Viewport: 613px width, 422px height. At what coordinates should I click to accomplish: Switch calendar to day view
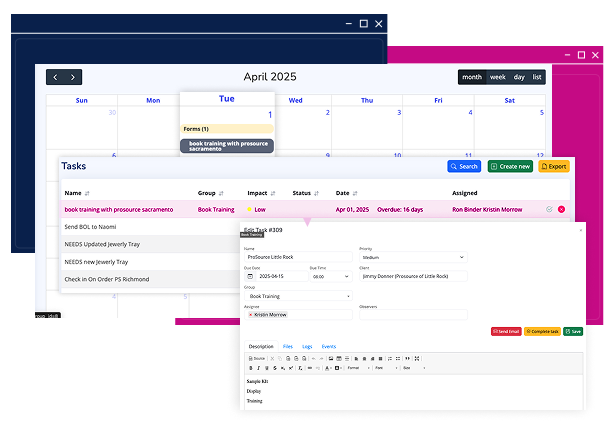point(519,77)
